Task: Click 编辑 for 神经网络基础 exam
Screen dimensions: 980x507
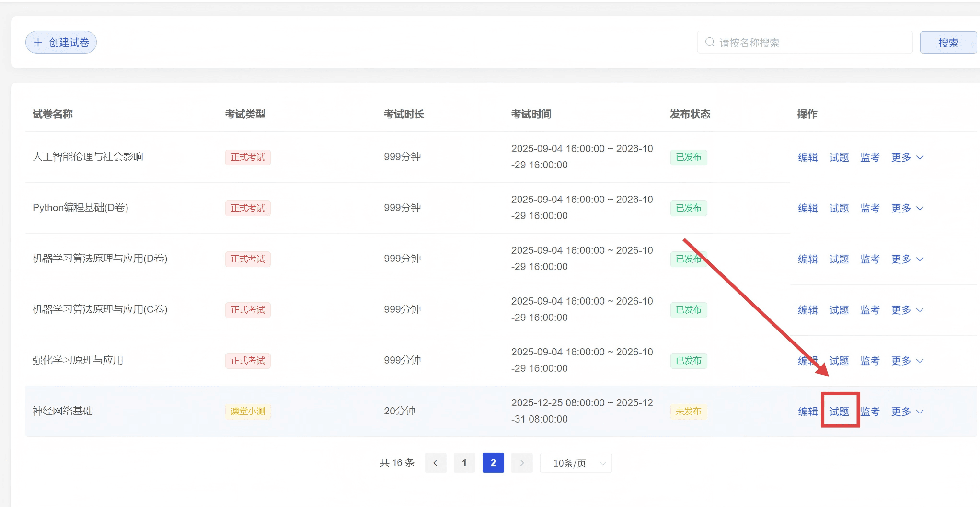Action: pos(807,412)
